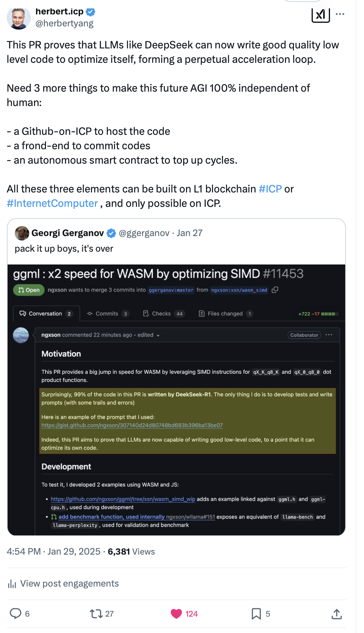364x633 pixels.
Task: Click the repost arrows icon
Action: point(96,613)
